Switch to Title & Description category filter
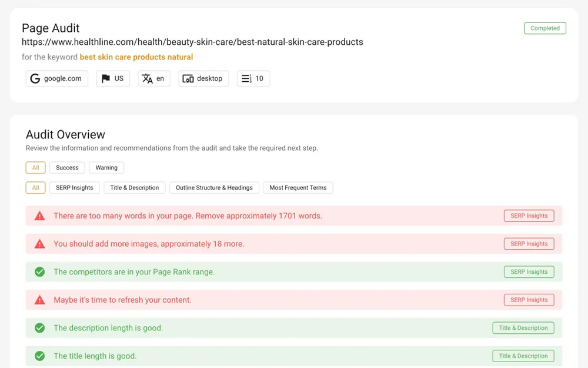This screenshot has height=368, width=588. click(x=135, y=188)
